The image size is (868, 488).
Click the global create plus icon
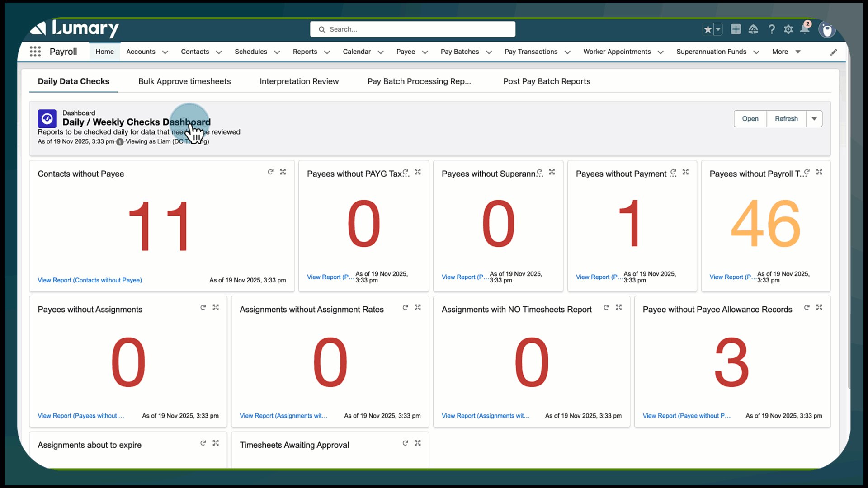pos(736,29)
